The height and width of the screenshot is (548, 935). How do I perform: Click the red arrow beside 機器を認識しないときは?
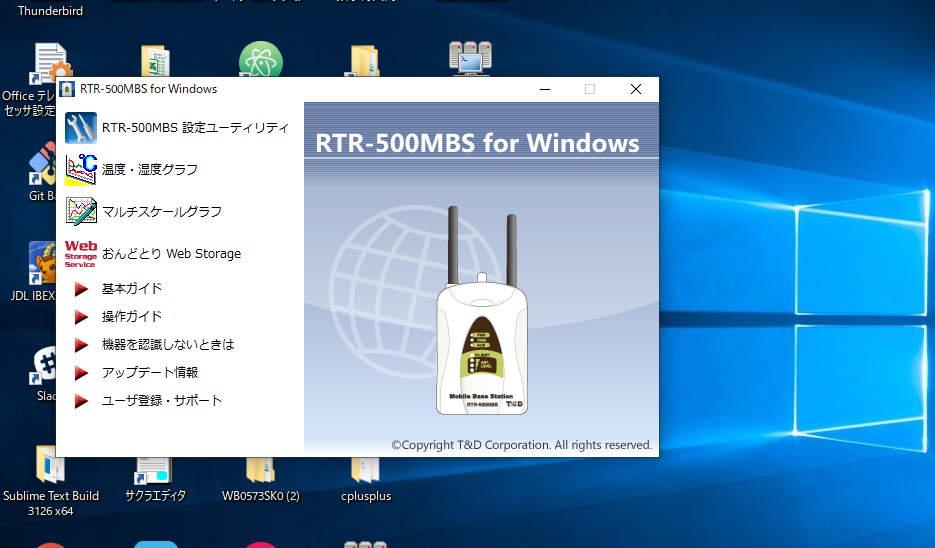point(81,345)
